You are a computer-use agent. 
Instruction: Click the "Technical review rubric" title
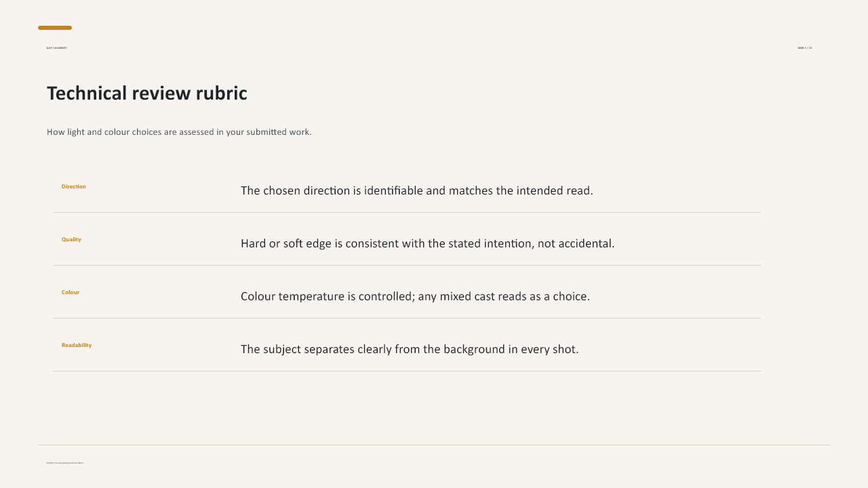coord(146,94)
